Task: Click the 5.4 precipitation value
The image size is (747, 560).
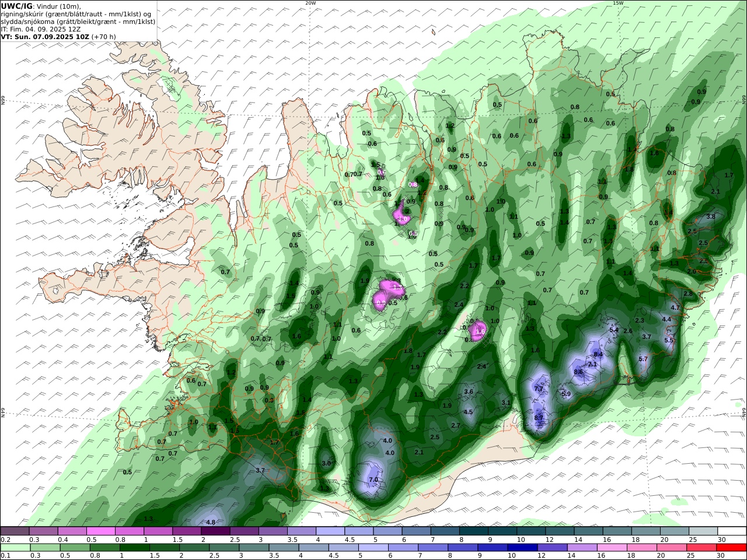Action: [614, 330]
